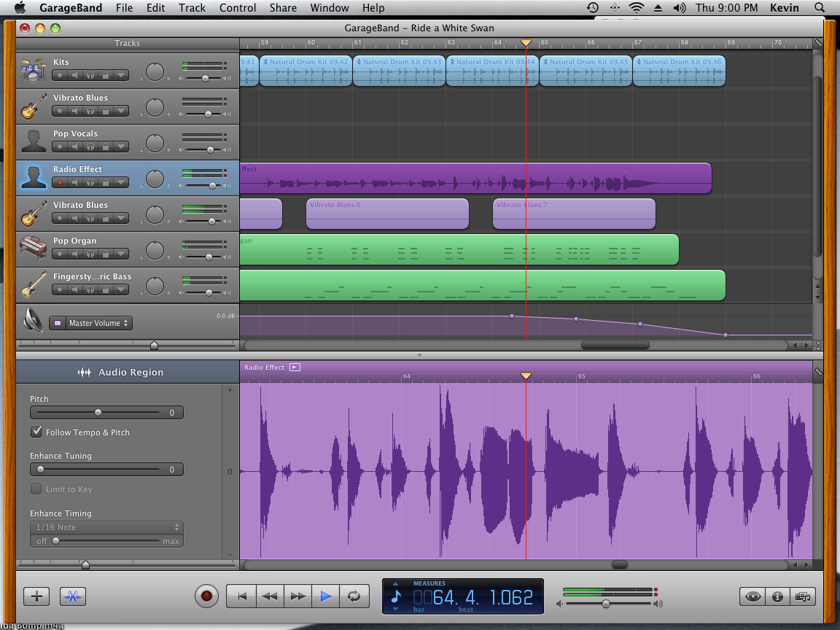Viewport: 840px width, 630px height.
Task: Start recording with the red Record button
Action: 206,596
